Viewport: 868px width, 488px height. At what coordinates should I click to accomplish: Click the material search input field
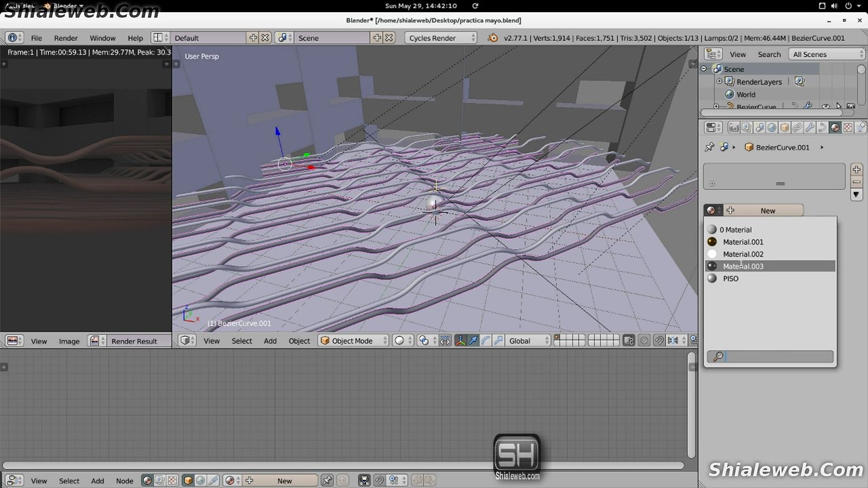coord(777,357)
